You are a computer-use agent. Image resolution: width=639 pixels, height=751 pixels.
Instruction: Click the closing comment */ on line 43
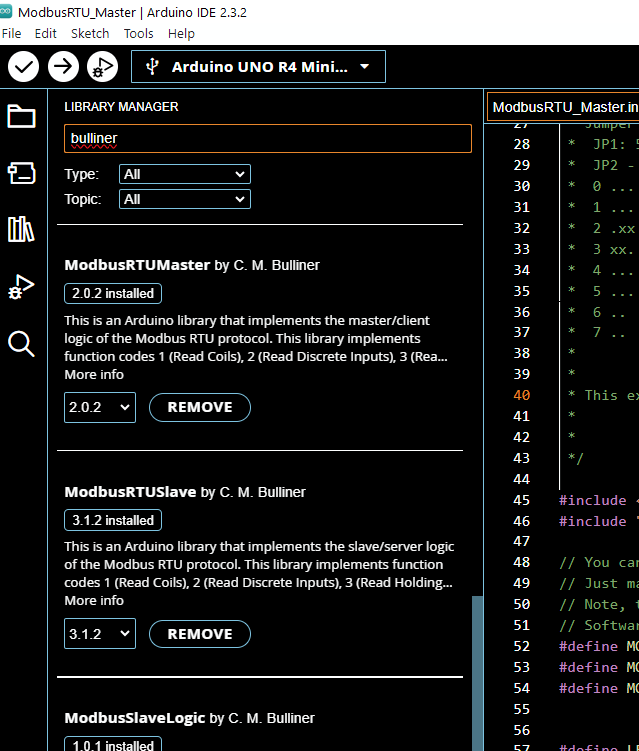pos(575,458)
